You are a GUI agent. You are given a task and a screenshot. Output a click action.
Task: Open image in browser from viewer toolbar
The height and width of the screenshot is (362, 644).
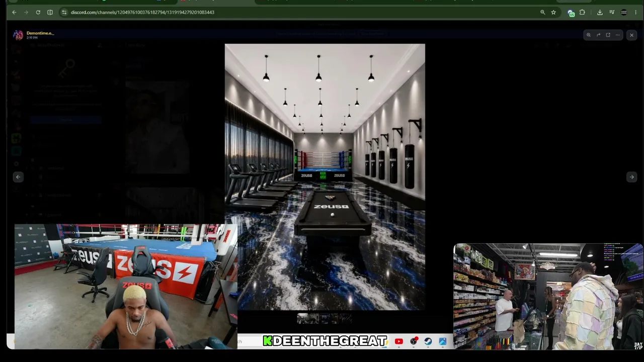click(608, 35)
